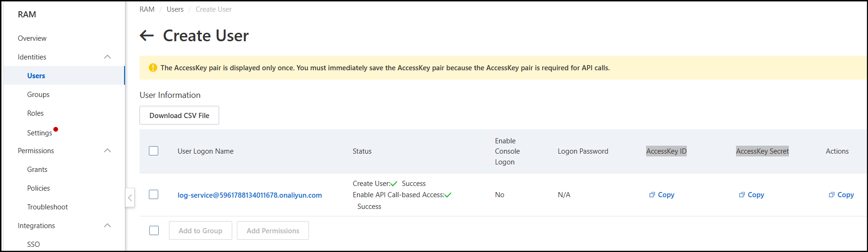This screenshot has width=868, height=252.
Task: Open Roles from the sidebar
Action: click(x=35, y=113)
